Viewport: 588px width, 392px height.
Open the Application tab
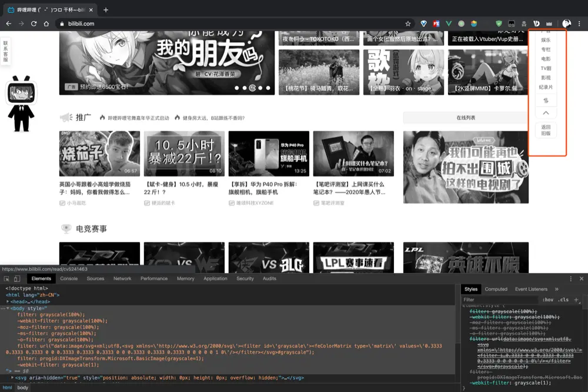pos(215,278)
